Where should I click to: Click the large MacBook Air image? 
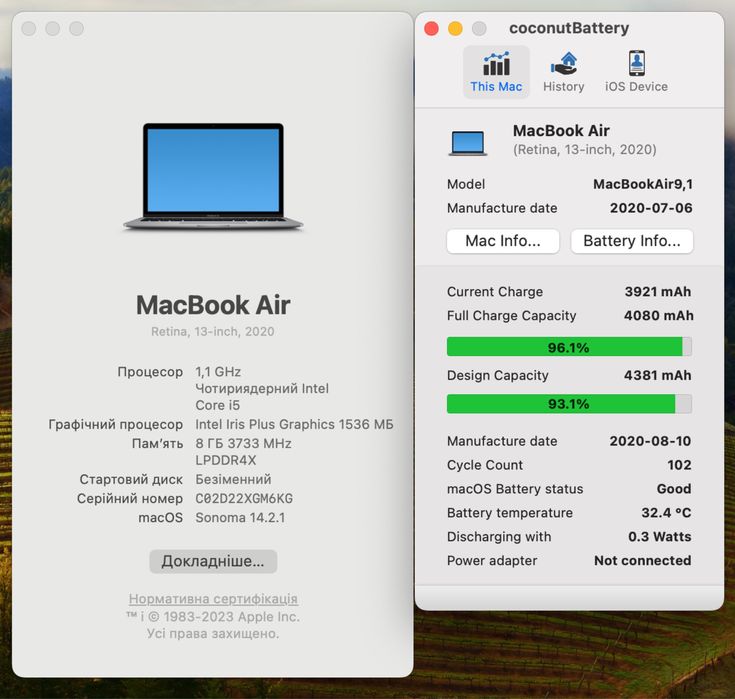[x=213, y=177]
